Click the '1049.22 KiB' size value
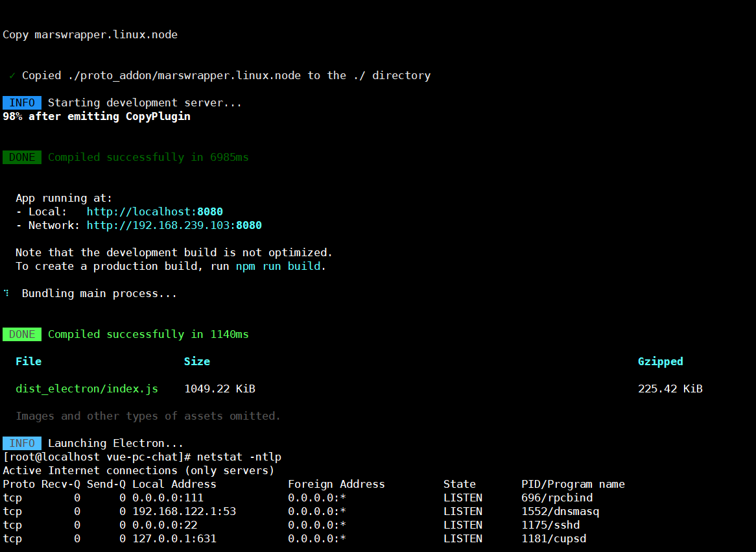The height and width of the screenshot is (552, 756). click(219, 389)
